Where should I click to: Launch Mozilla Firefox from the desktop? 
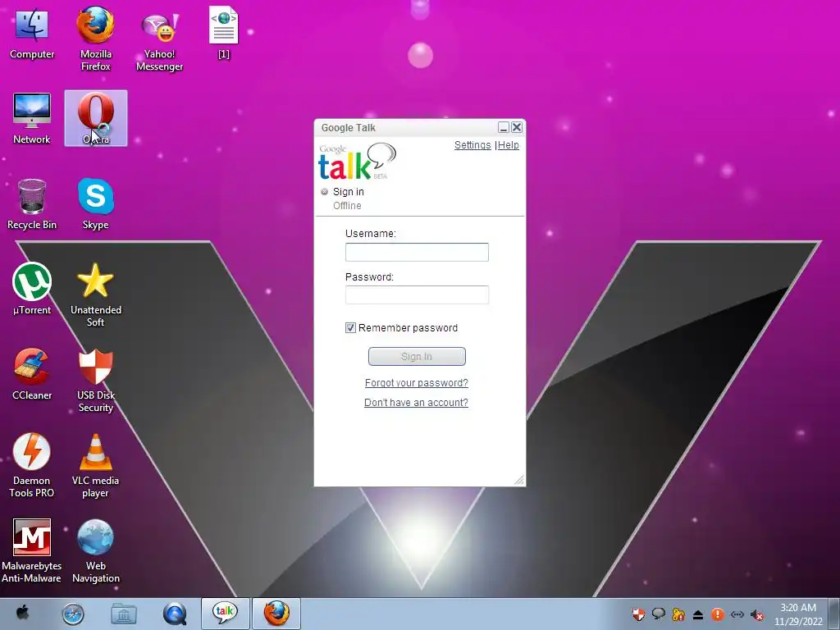(x=95, y=39)
